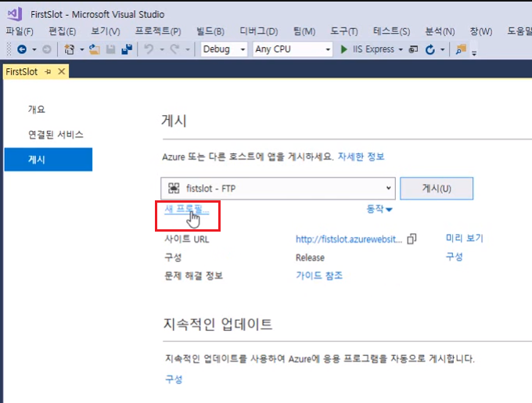The image size is (532, 403).
Task: Open the 프로젝트(P) menu
Action: click(x=158, y=31)
